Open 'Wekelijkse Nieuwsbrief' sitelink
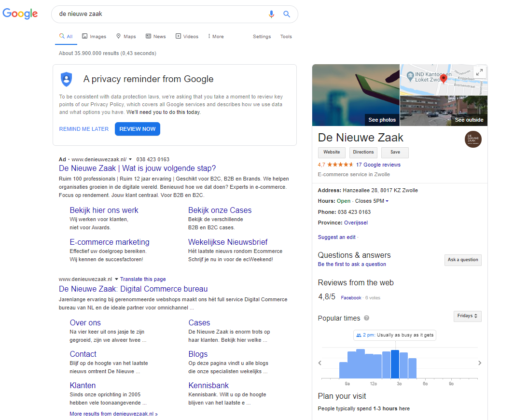Image resolution: width=514 pixels, height=420 pixels. pos(228,242)
